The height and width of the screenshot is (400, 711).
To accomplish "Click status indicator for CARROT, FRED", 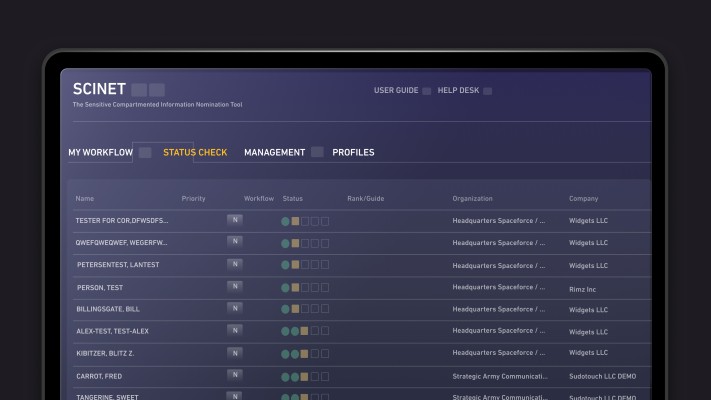I will tap(305, 376).
